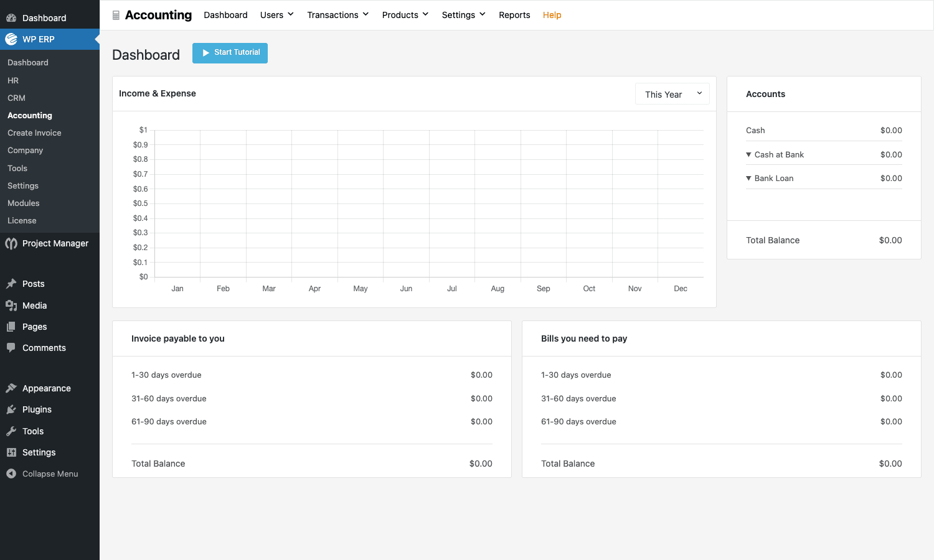
Task: Open the Accounting submenu link in sidebar
Action: [30, 115]
